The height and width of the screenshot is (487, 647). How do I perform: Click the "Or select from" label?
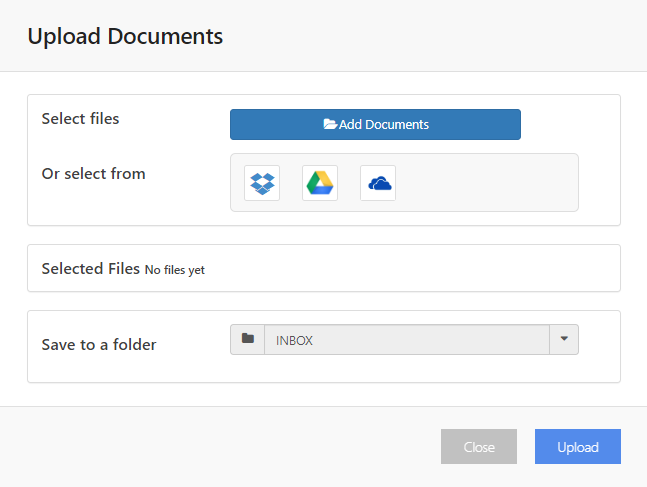click(x=94, y=174)
